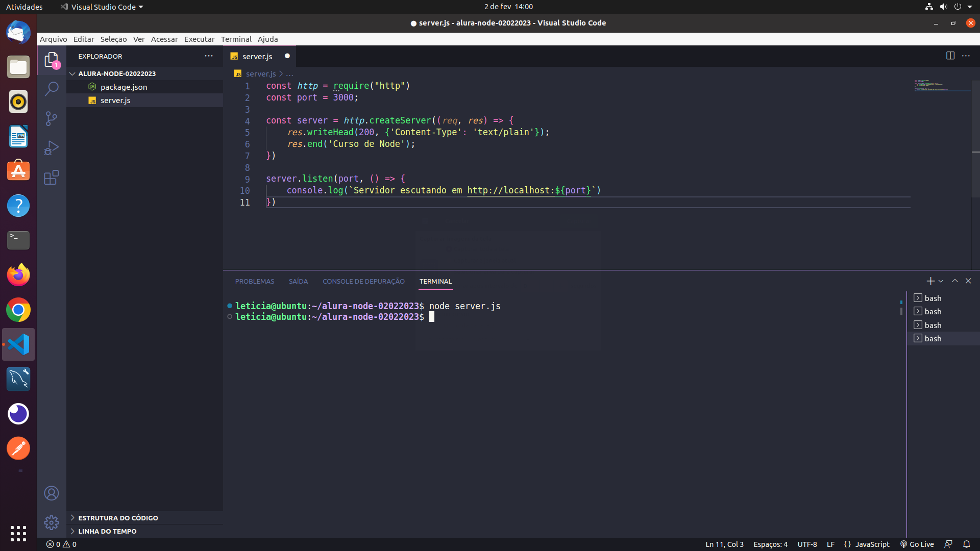Open the Terminal menu in menu bar
The image size is (980, 551).
click(236, 39)
